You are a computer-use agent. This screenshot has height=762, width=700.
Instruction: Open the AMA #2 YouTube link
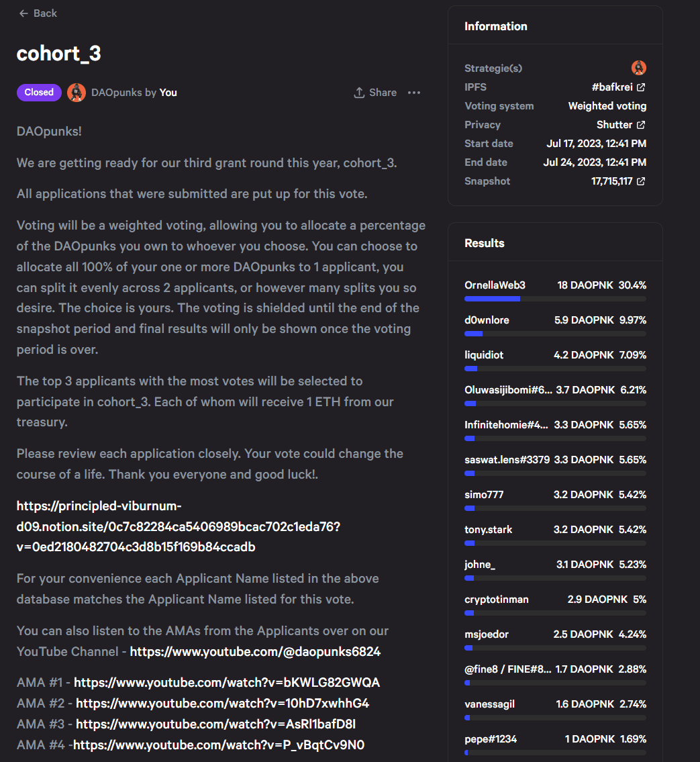(x=223, y=704)
